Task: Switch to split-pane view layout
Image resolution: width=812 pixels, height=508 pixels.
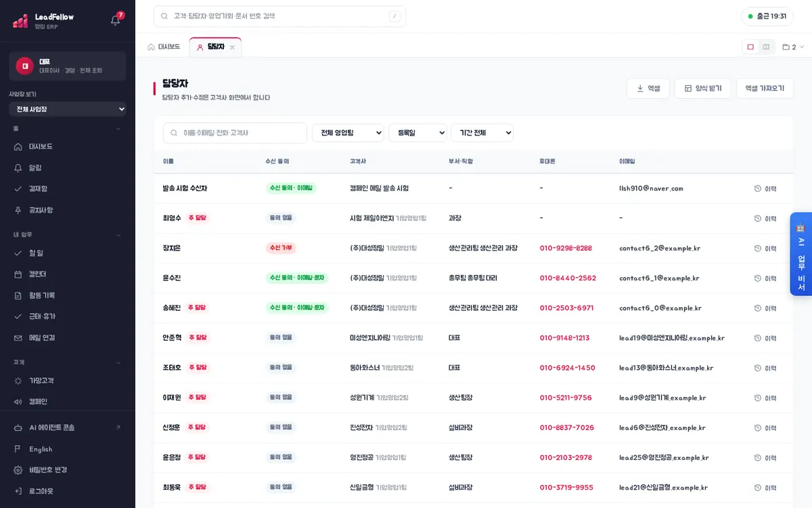Action: point(766,47)
